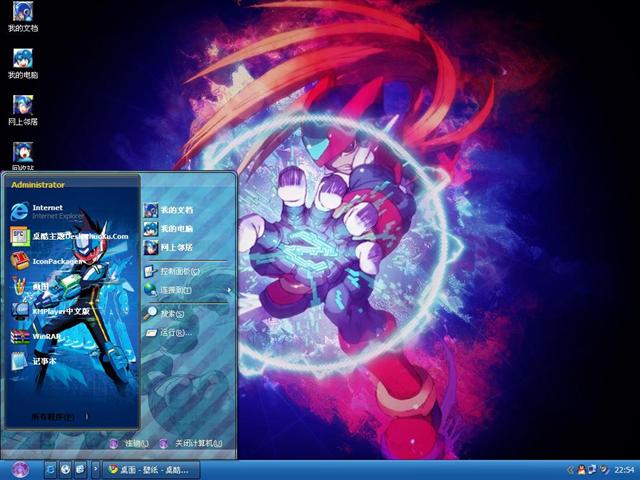
Task: Open 网上邻居 icon on the desktop
Action: click(23, 111)
